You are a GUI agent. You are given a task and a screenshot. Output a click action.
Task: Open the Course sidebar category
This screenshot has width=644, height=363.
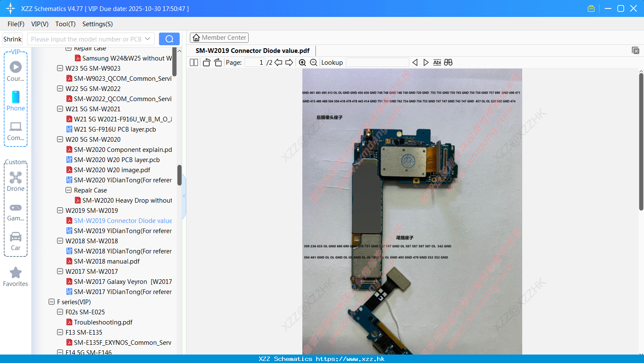click(16, 71)
